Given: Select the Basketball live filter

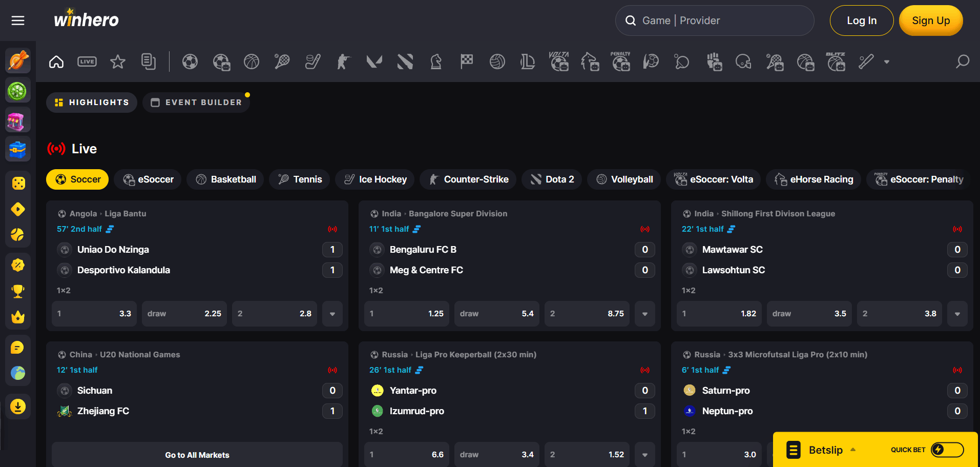Looking at the screenshot, I should point(225,179).
